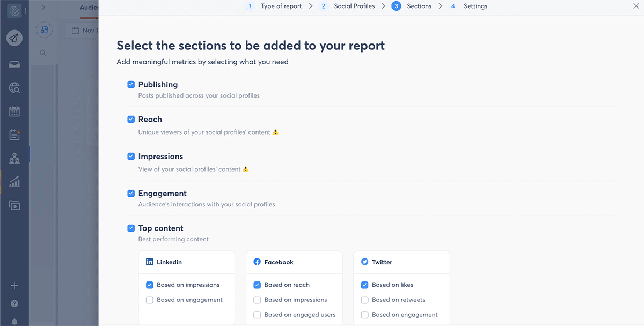Open the Nov date range picker

[x=82, y=31]
